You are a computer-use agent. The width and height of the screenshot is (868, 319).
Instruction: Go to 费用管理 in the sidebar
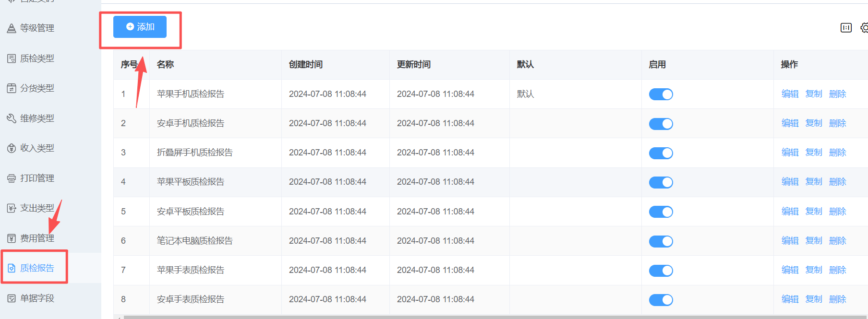click(x=37, y=238)
